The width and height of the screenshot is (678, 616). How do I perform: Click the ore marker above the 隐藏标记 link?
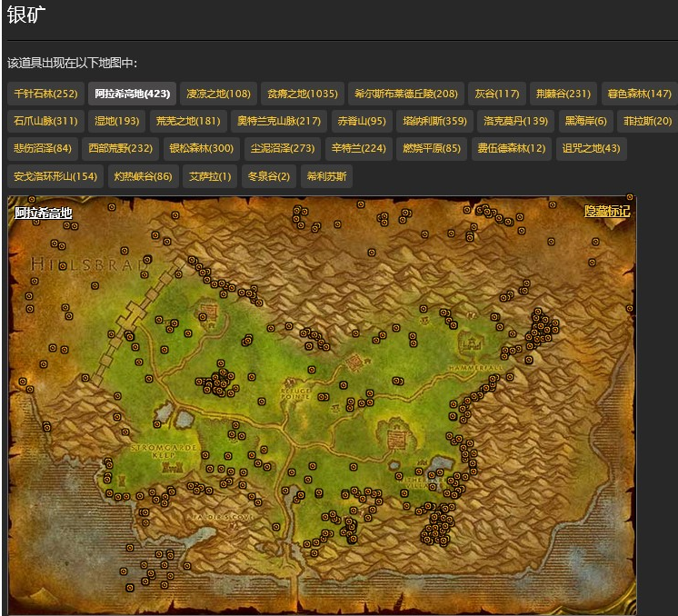pos(630,197)
